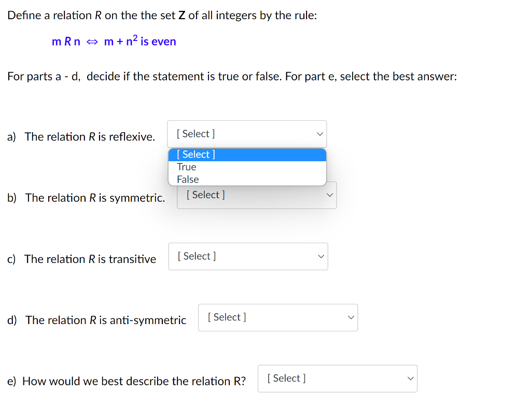Open the dropdown for part e describe relation R
This screenshot has width=531, height=420.
click(x=338, y=379)
